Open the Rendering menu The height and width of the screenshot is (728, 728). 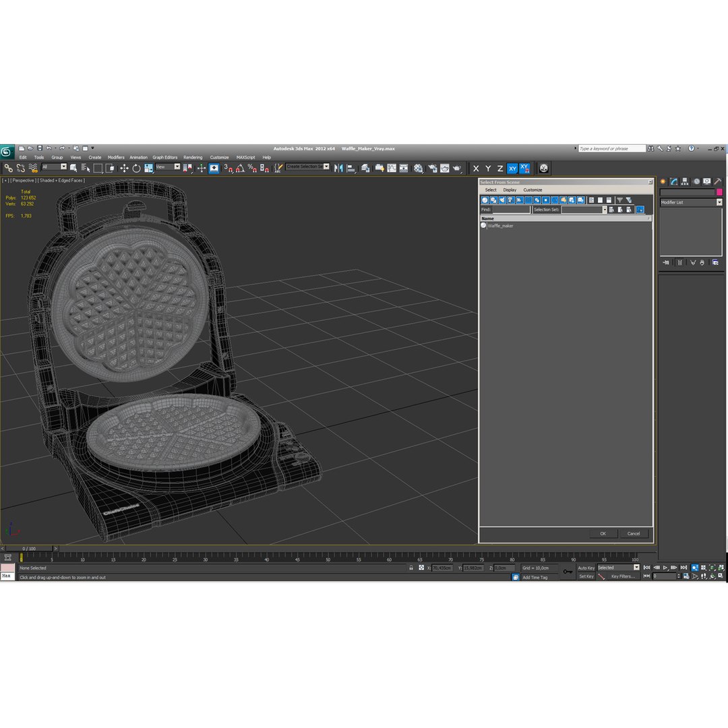(193, 157)
